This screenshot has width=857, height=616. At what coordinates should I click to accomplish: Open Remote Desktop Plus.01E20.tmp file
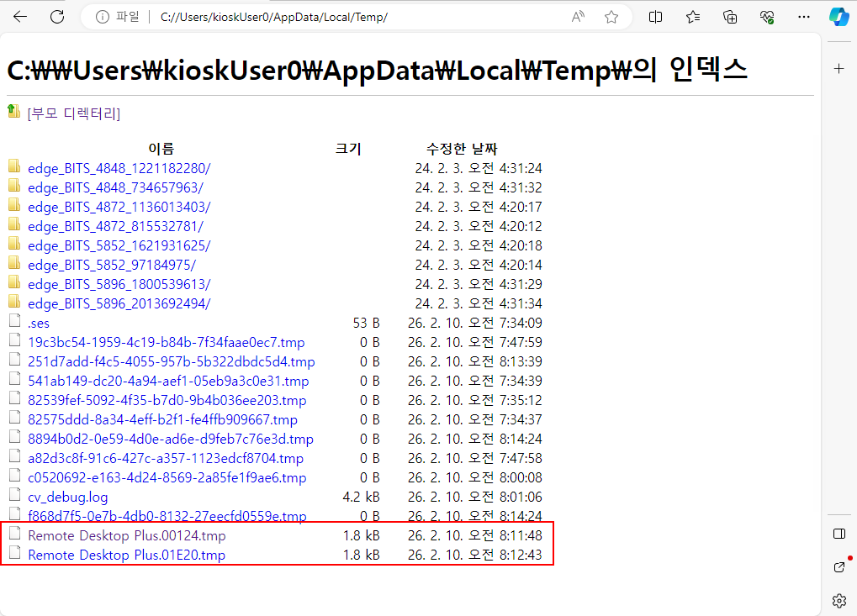[x=126, y=555]
